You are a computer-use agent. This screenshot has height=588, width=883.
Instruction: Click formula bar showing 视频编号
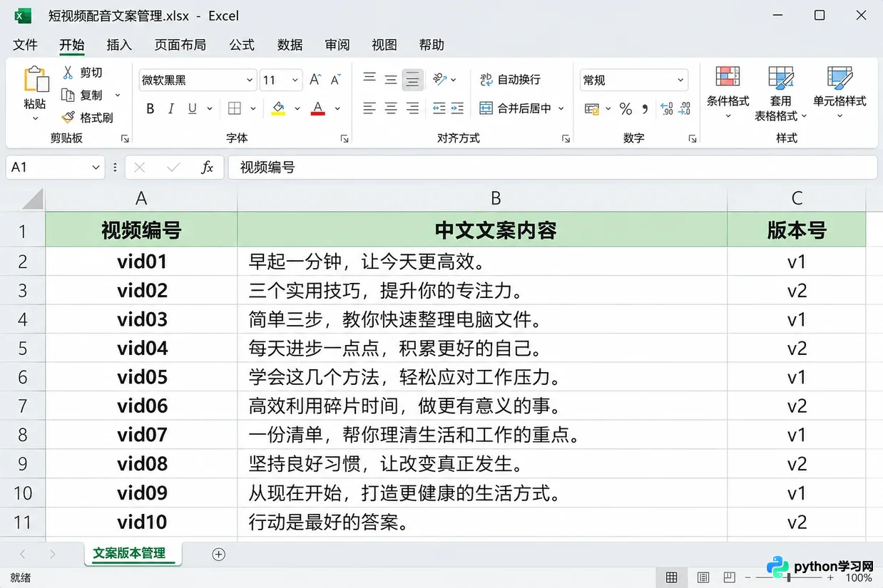(x=552, y=167)
